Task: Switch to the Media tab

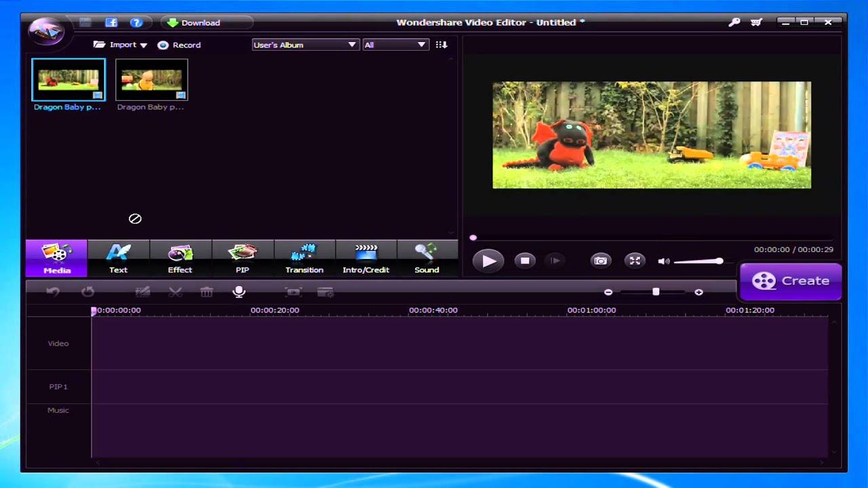Action: (x=57, y=258)
